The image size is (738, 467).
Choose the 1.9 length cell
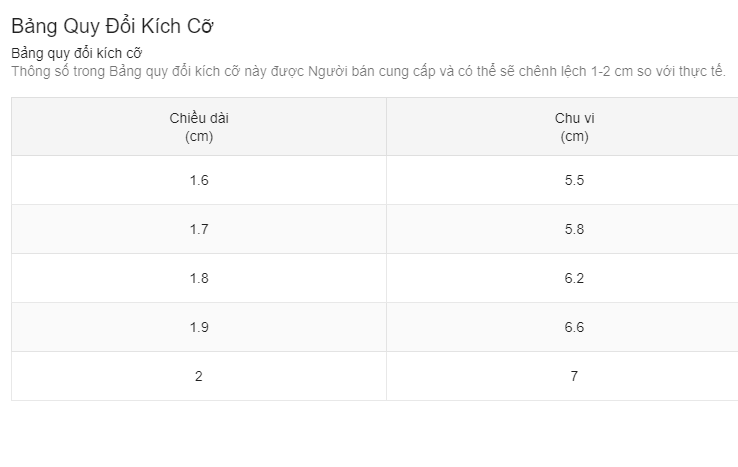[x=199, y=327]
